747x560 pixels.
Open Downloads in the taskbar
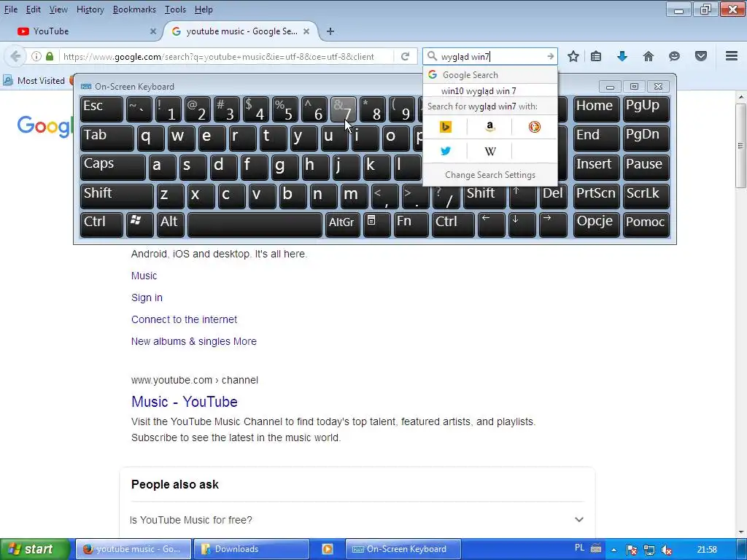click(x=252, y=549)
